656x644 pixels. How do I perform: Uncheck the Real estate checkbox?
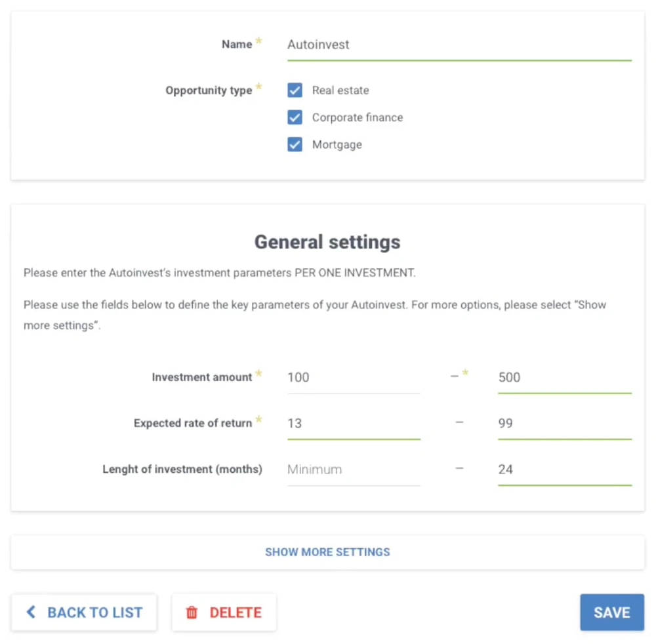(295, 90)
